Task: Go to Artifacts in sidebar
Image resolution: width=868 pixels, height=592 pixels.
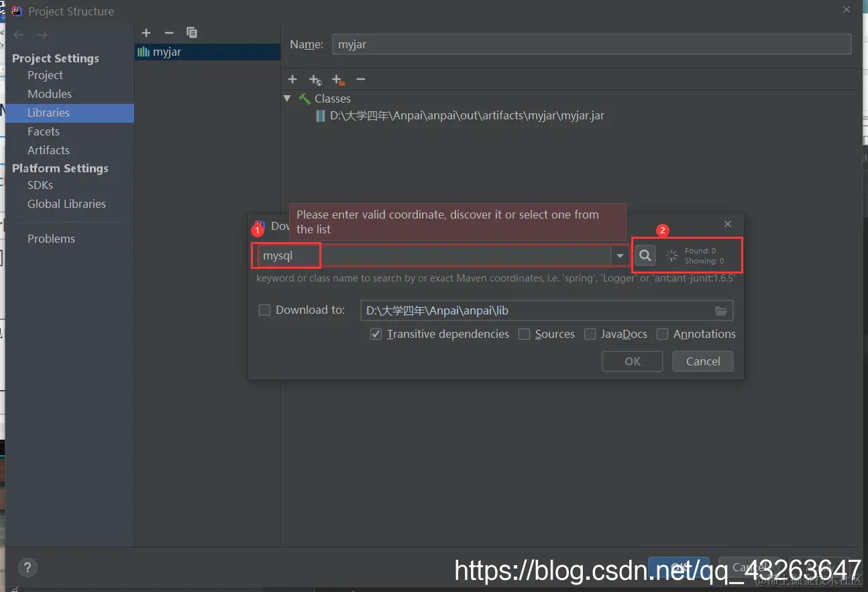Action: [48, 150]
